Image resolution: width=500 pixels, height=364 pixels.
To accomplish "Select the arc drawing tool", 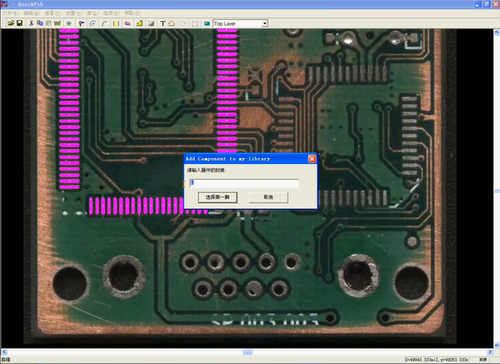I will coord(104,23).
